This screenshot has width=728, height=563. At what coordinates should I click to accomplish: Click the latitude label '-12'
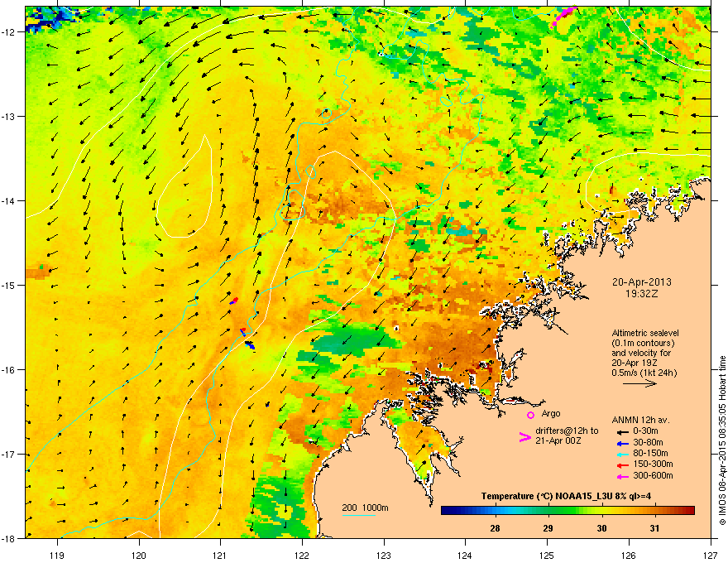coord(9,31)
